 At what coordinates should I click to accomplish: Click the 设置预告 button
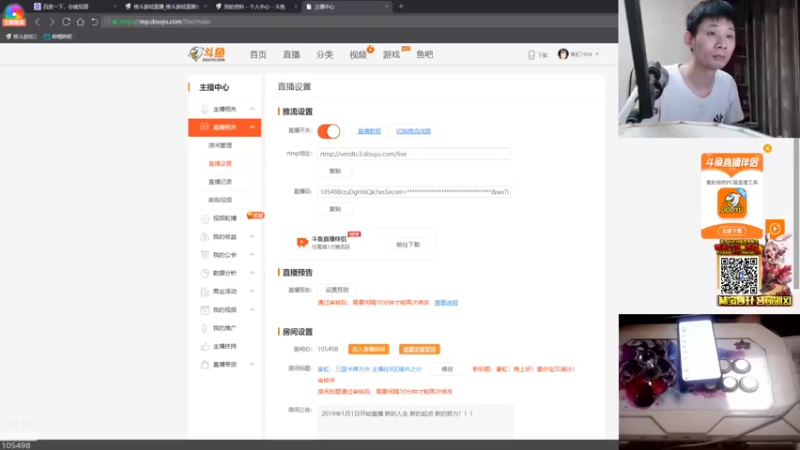[337, 290]
